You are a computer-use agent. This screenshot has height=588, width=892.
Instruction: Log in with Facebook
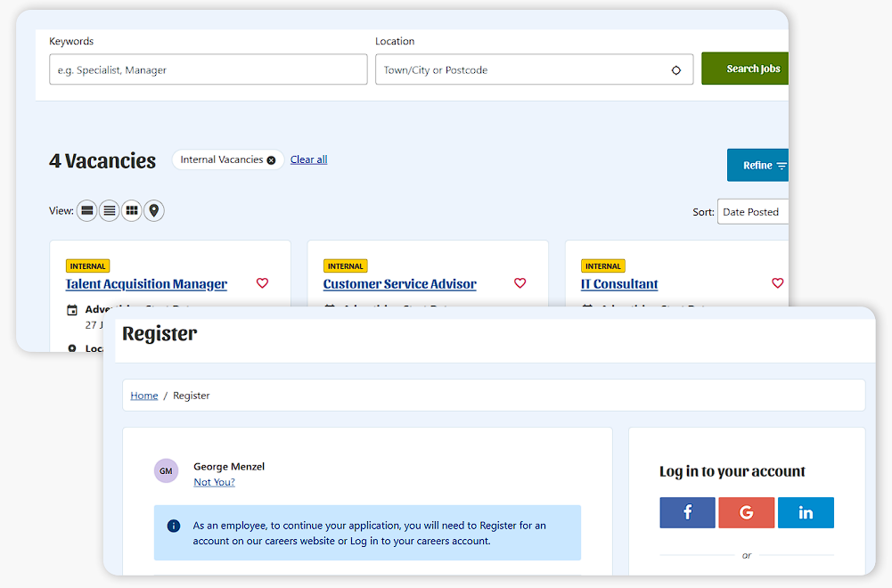click(687, 513)
